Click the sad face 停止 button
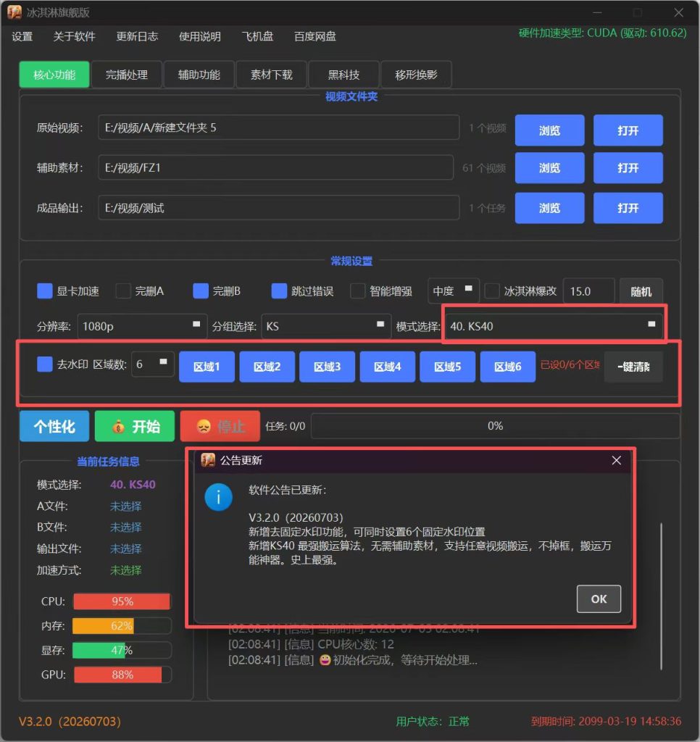The width and height of the screenshot is (700, 742). pyautogui.click(x=220, y=426)
